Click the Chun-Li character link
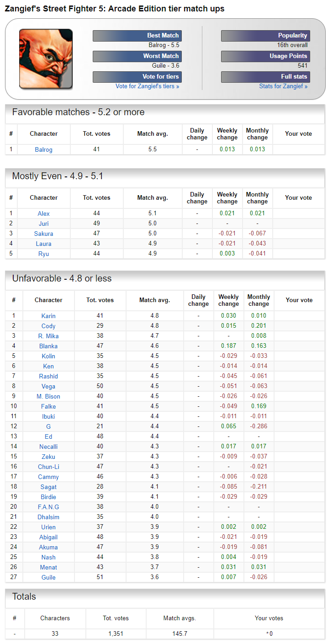This screenshot has width=333, height=644. point(48,467)
